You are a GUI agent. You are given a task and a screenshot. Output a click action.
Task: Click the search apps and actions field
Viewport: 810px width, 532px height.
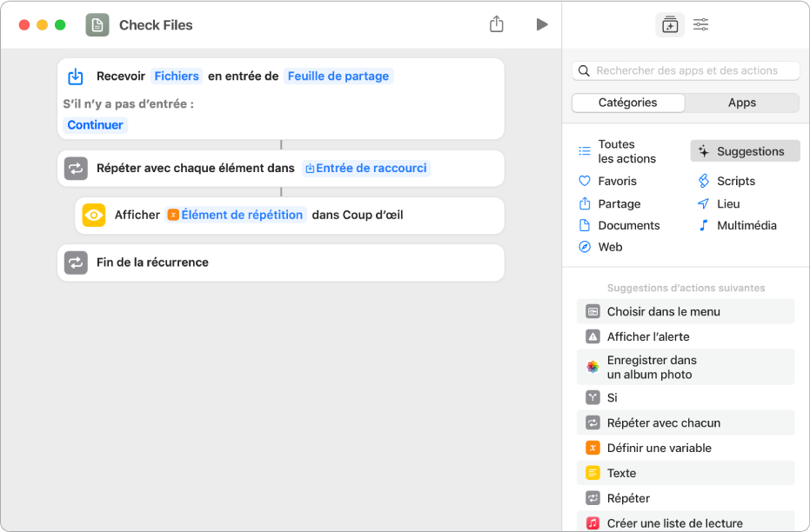(x=686, y=70)
